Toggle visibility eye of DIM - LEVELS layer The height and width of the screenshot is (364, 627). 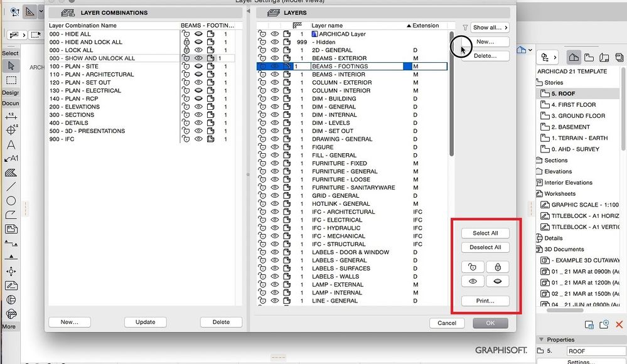(x=275, y=123)
